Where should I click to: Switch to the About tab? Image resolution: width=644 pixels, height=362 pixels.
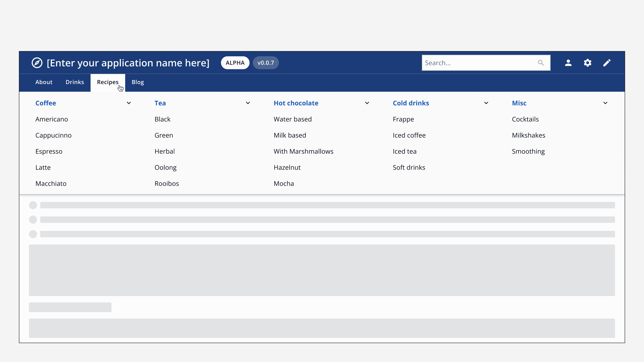tap(44, 82)
